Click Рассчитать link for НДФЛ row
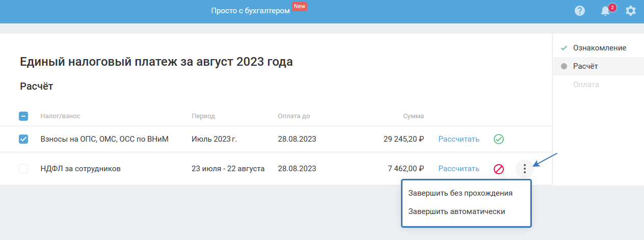 point(459,169)
